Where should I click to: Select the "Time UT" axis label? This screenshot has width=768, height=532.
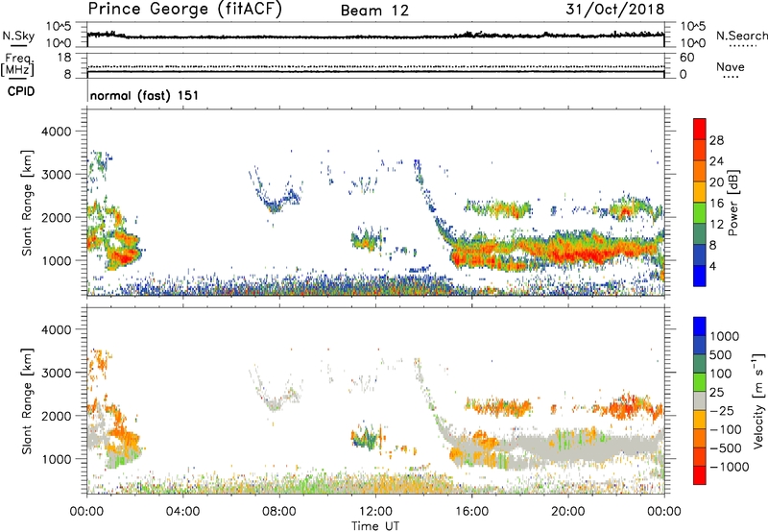[x=375, y=526]
